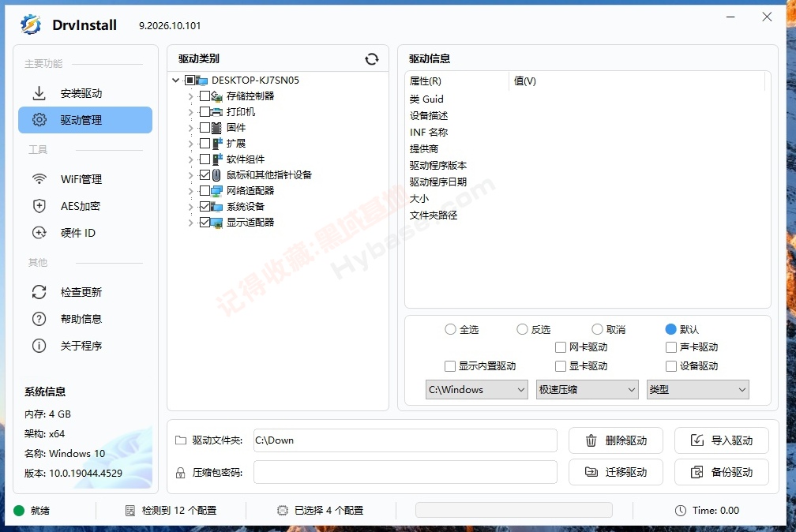
Task: Click the 固件 chip icon
Action: click(216, 127)
